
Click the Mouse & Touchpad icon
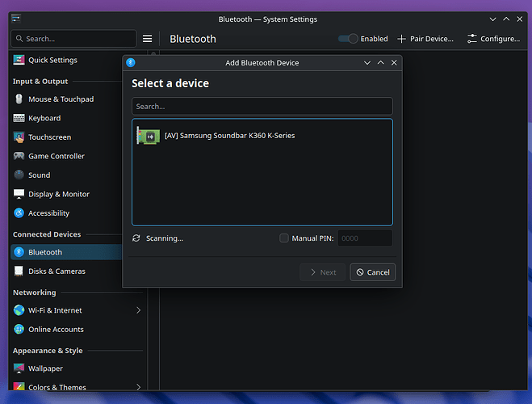[x=19, y=99]
